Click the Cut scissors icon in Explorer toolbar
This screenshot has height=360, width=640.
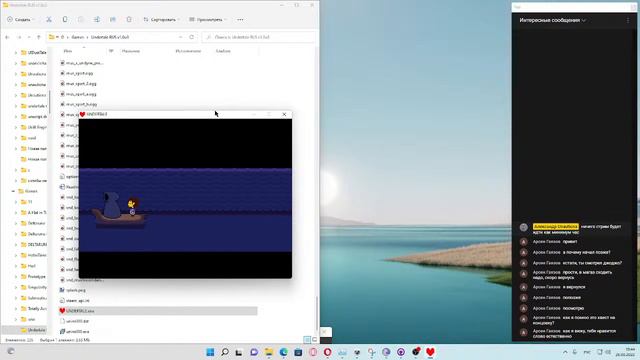(x=49, y=20)
